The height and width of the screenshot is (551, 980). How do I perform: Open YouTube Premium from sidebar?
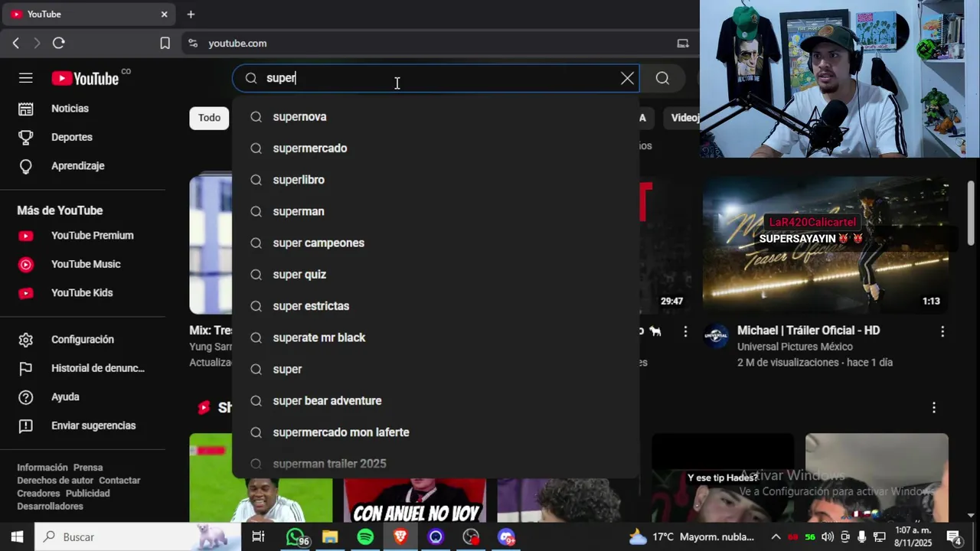point(83,236)
